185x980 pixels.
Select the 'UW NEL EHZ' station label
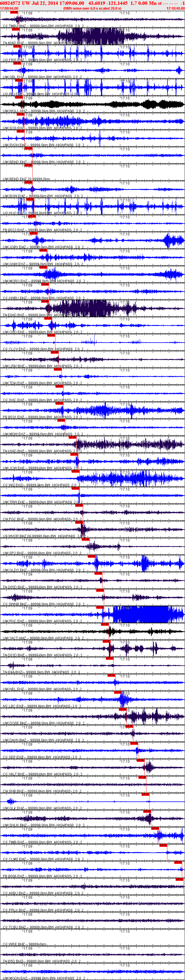[13, 689]
